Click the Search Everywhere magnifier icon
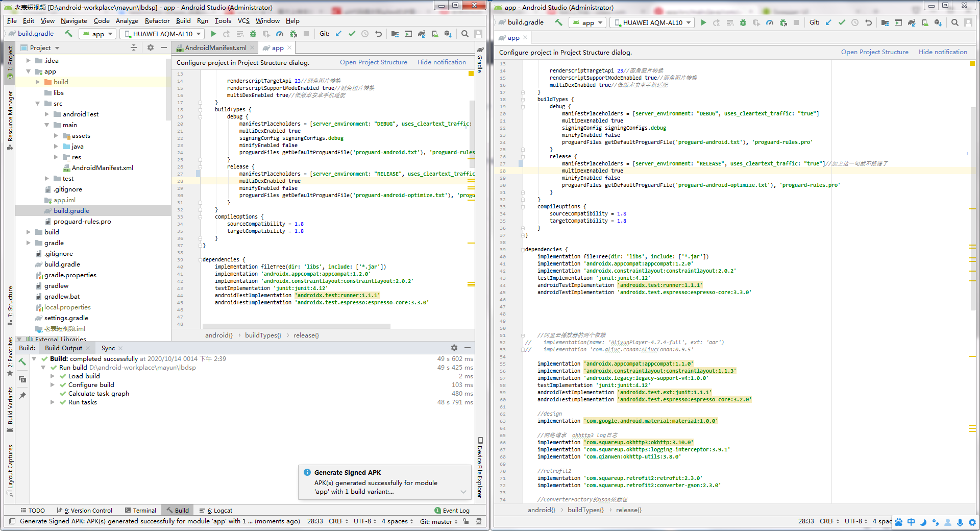 (464, 34)
